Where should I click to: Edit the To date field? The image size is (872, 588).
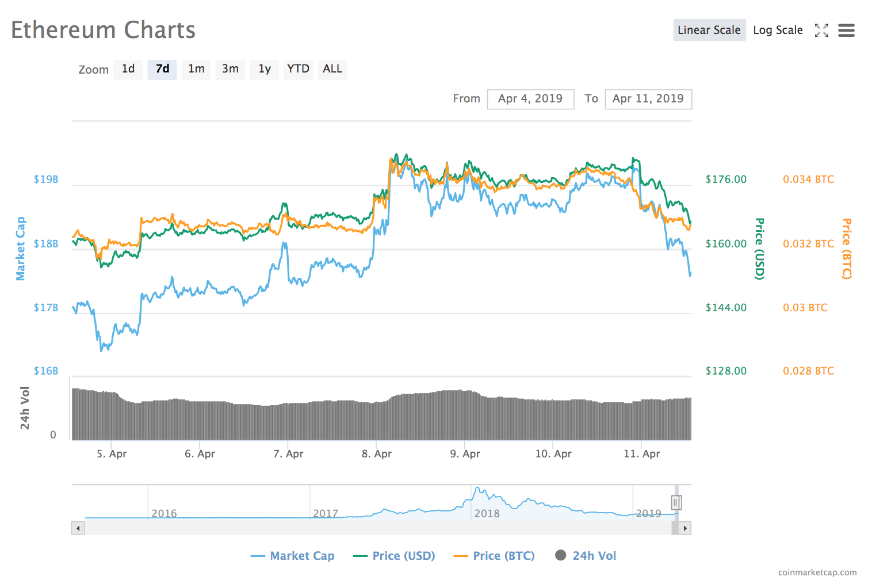coord(648,99)
